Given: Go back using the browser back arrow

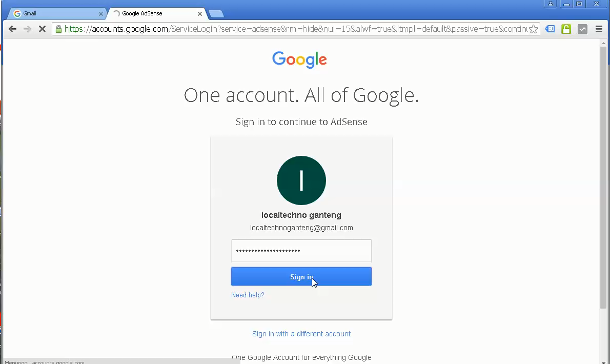Looking at the screenshot, I should (x=12, y=29).
